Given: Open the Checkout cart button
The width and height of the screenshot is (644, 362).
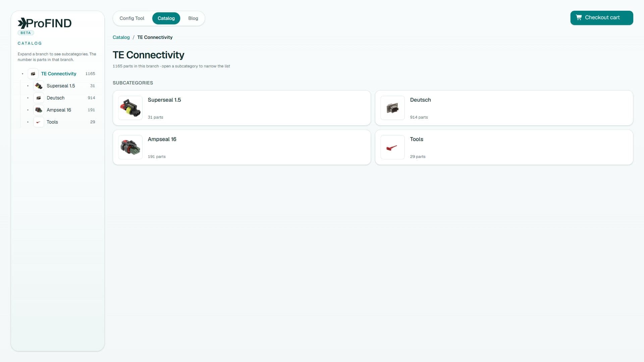Looking at the screenshot, I should (x=601, y=18).
